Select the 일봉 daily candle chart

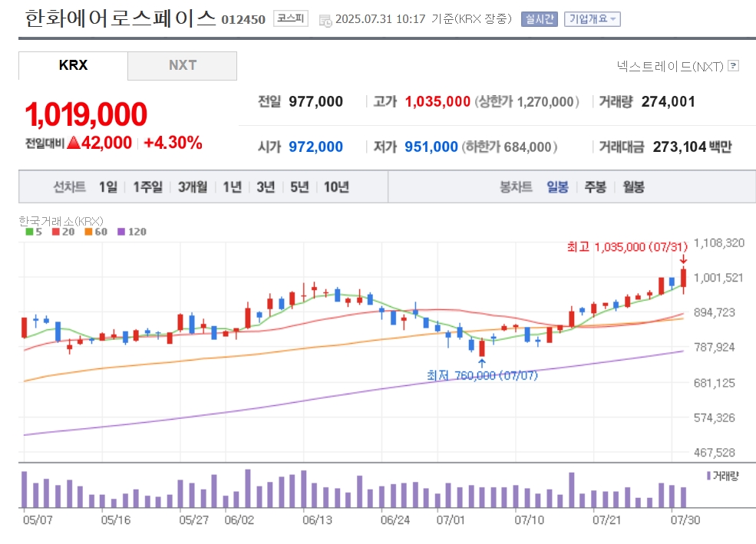[557, 186]
